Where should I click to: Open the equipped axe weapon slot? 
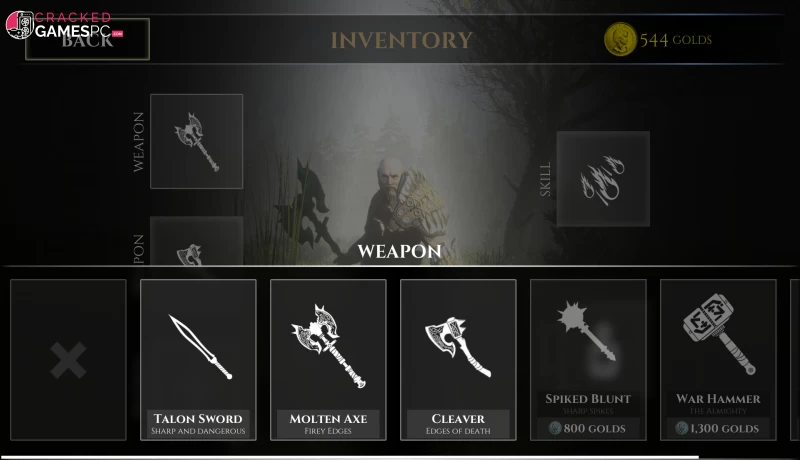tap(196, 141)
